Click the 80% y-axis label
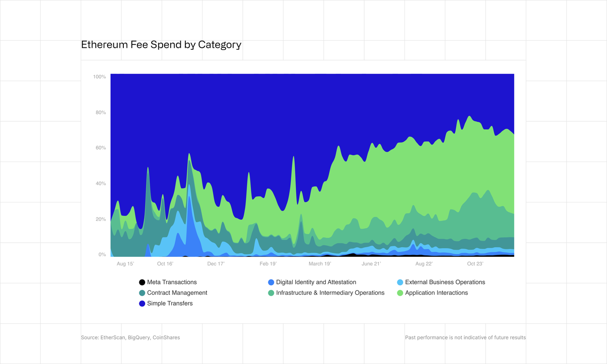Image resolution: width=607 pixels, height=364 pixels. tap(101, 113)
